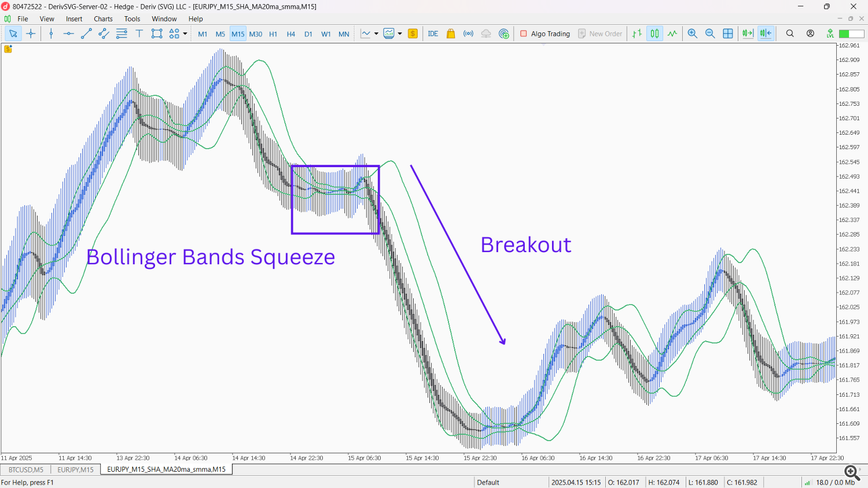Click the Breakout text label on chart
The width and height of the screenshot is (868, 488).
tap(525, 245)
